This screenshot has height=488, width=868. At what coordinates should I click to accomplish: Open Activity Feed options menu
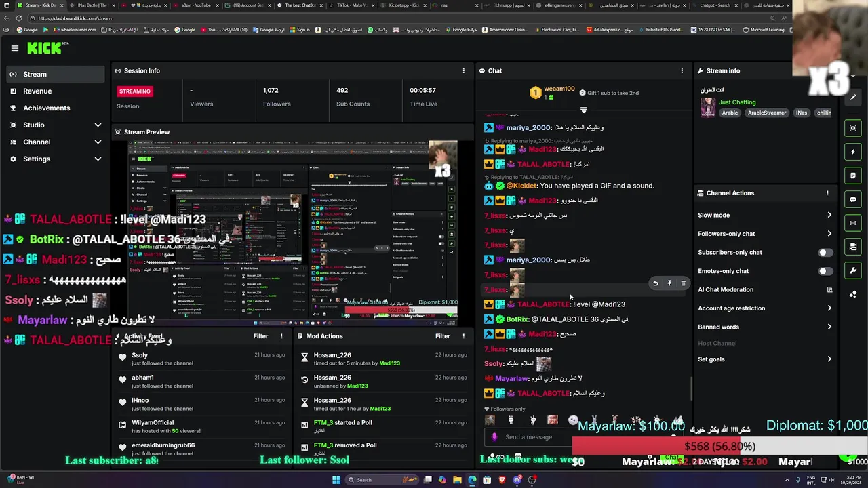click(281, 336)
